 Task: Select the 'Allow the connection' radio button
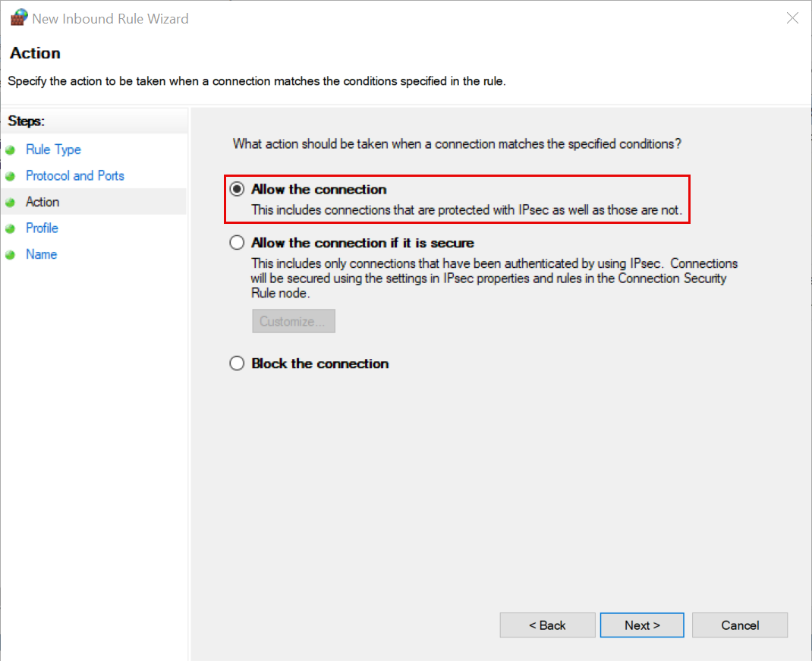point(238,189)
